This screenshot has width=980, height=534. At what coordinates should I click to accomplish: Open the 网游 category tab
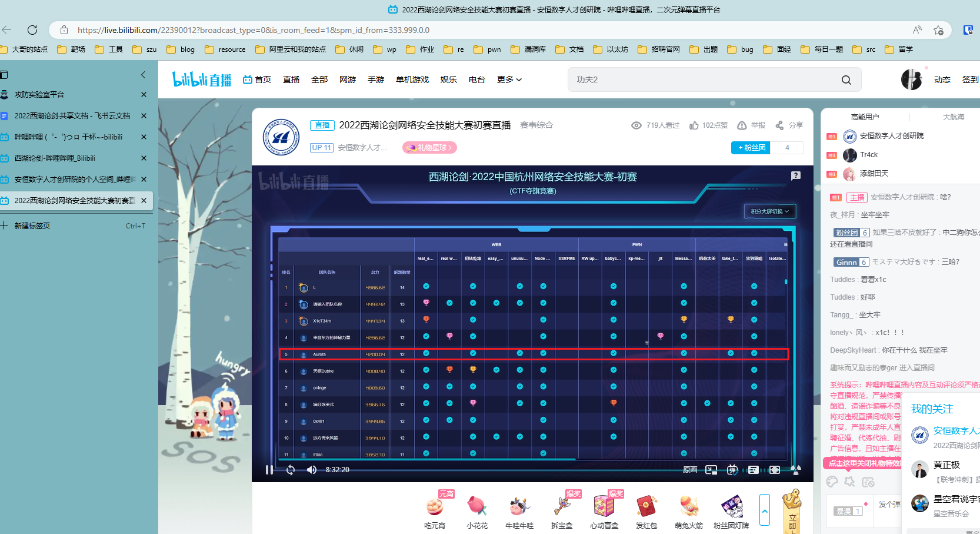tap(348, 79)
